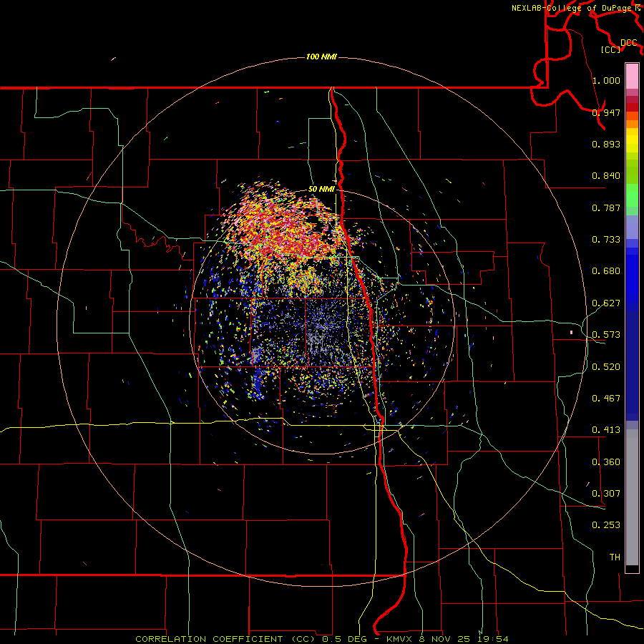Screen dimensions: 644x644
Task: Select the 0.627 legend value
Action: tap(606, 303)
